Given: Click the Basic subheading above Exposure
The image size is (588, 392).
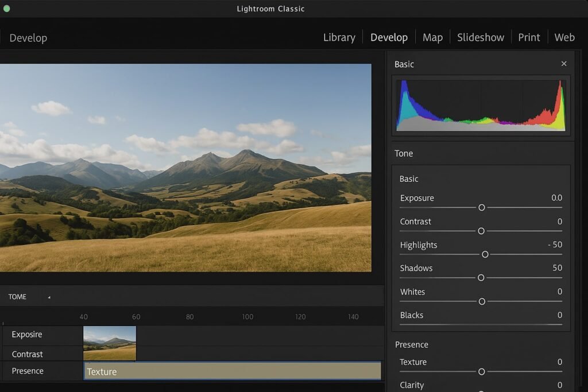Looking at the screenshot, I should click(409, 178).
